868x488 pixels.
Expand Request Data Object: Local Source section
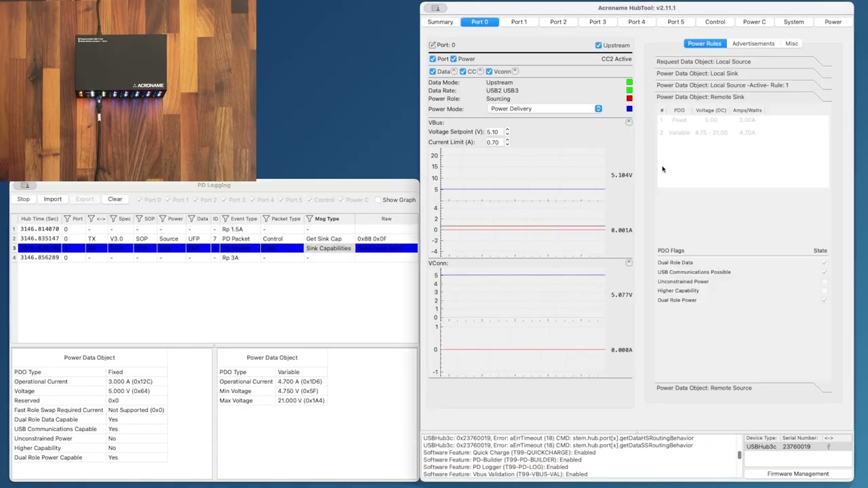743,62
